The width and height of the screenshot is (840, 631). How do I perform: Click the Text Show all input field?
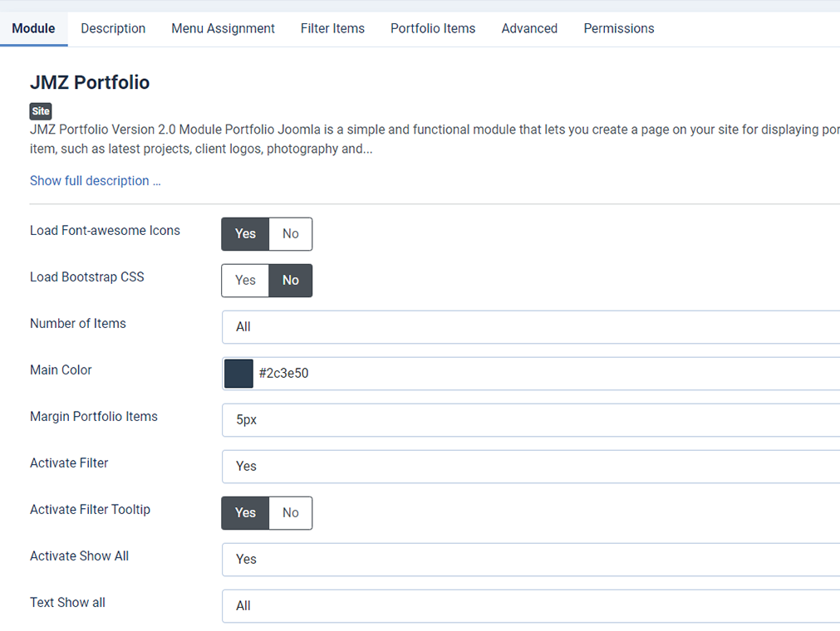click(x=531, y=606)
